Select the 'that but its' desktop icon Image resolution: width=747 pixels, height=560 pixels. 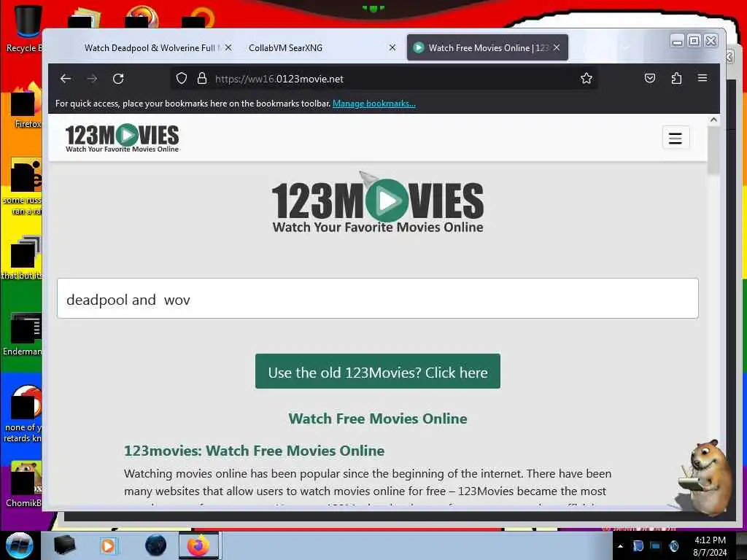[x=23, y=257]
